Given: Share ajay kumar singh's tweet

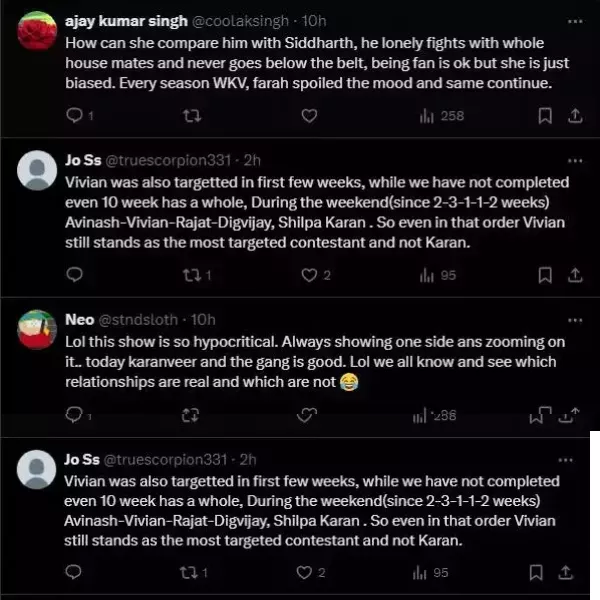Looking at the screenshot, I should [575, 116].
